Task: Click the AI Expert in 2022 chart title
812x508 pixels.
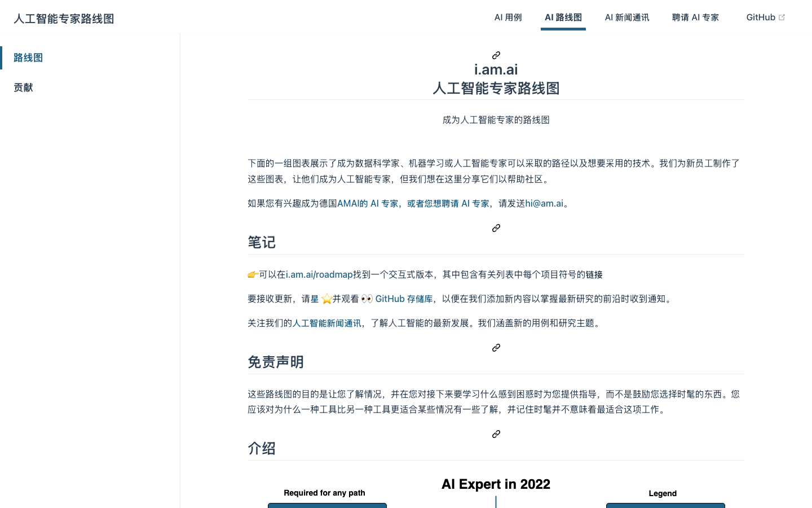Action: pos(496,484)
